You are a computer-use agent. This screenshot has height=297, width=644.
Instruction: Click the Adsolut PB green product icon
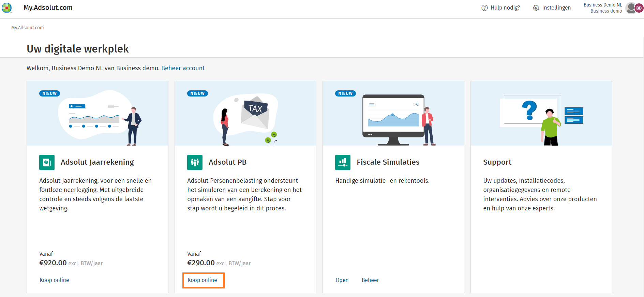tap(195, 162)
